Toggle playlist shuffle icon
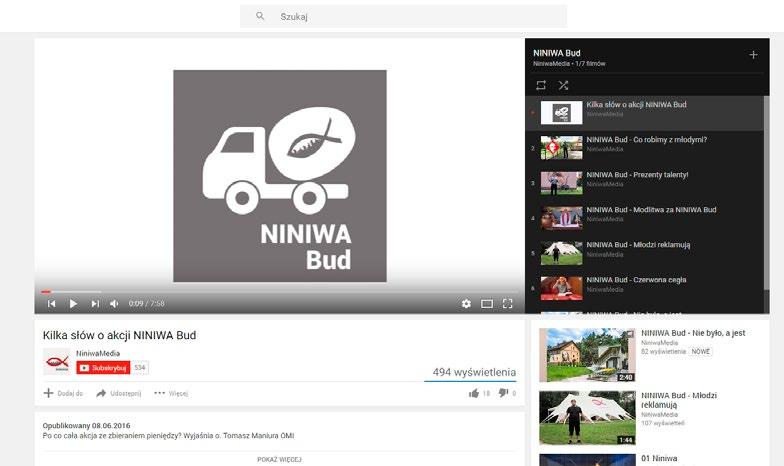This screenshot has height=466, width=784. [564, 86]
